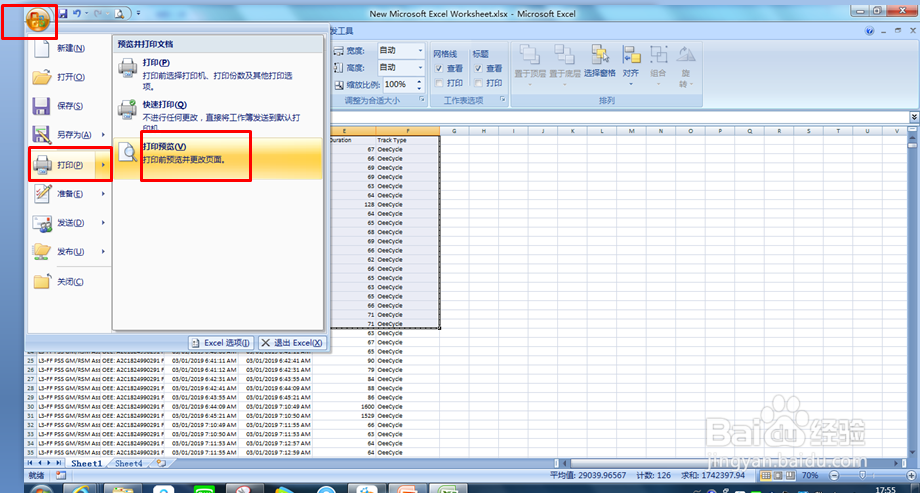Click the zoom out minus button
920x493 pixels.
[833, 475]
